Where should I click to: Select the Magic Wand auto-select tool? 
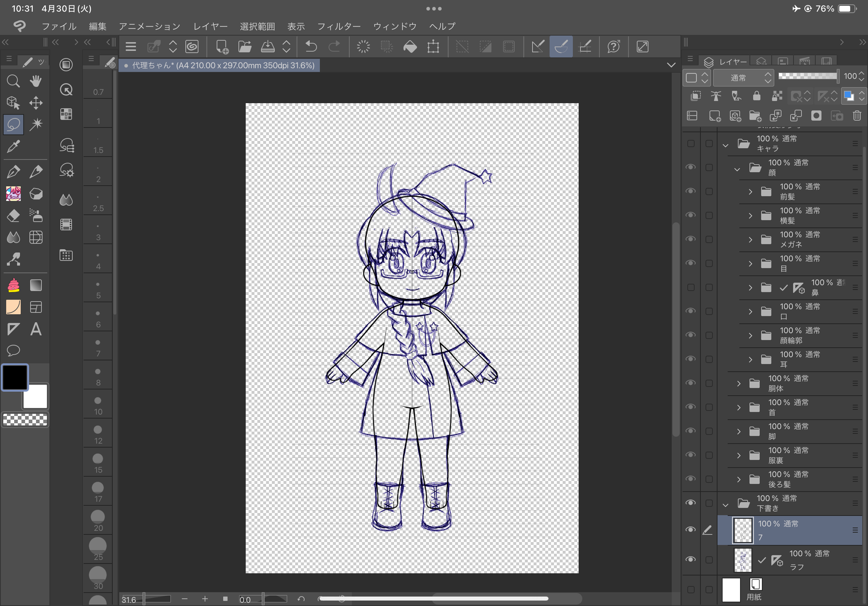36,124
